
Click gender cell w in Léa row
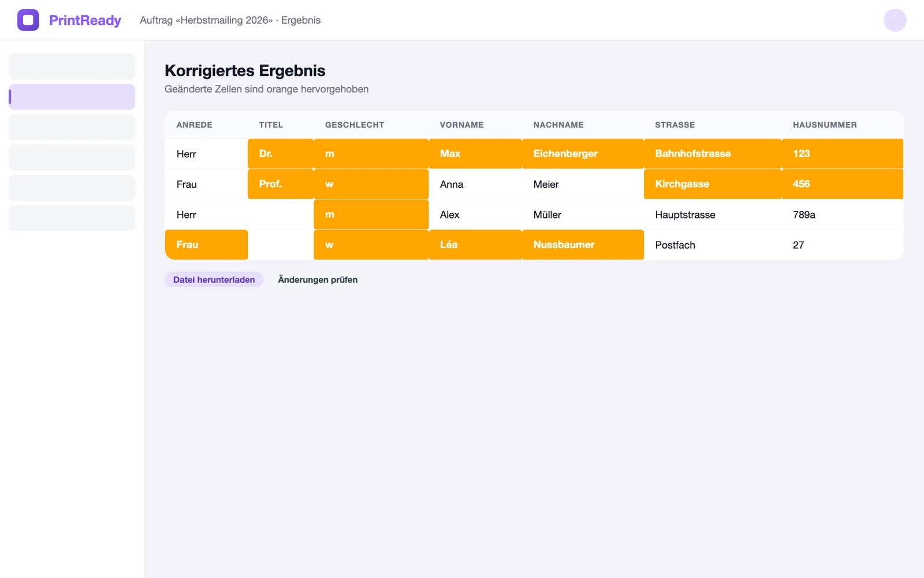pyautogui.click(x=371, y=244)
